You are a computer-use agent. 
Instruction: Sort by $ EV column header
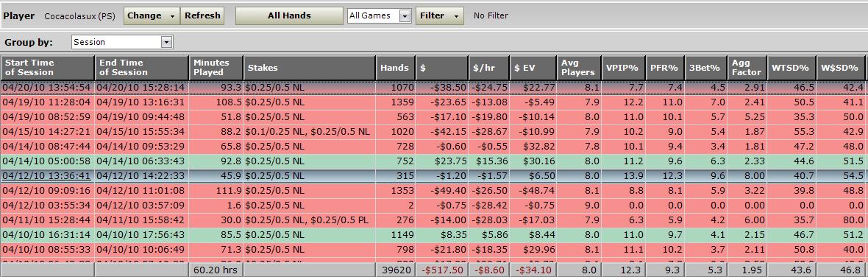[x=533, y=68]
